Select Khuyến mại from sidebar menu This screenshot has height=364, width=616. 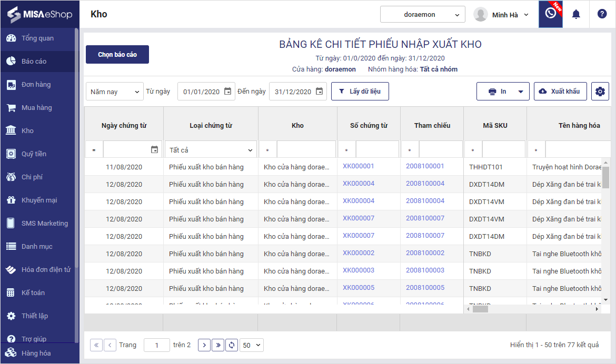pyautogui.click(x=39, y=200)
